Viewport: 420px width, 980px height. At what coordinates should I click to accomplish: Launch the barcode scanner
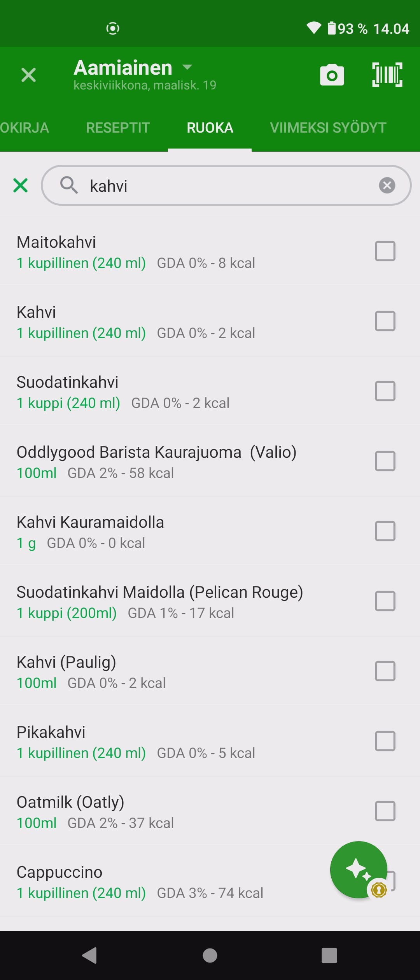(x=387, y=75)
